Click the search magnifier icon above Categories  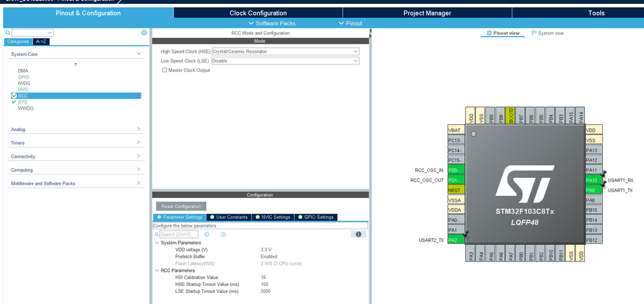(x=8, y=33)
